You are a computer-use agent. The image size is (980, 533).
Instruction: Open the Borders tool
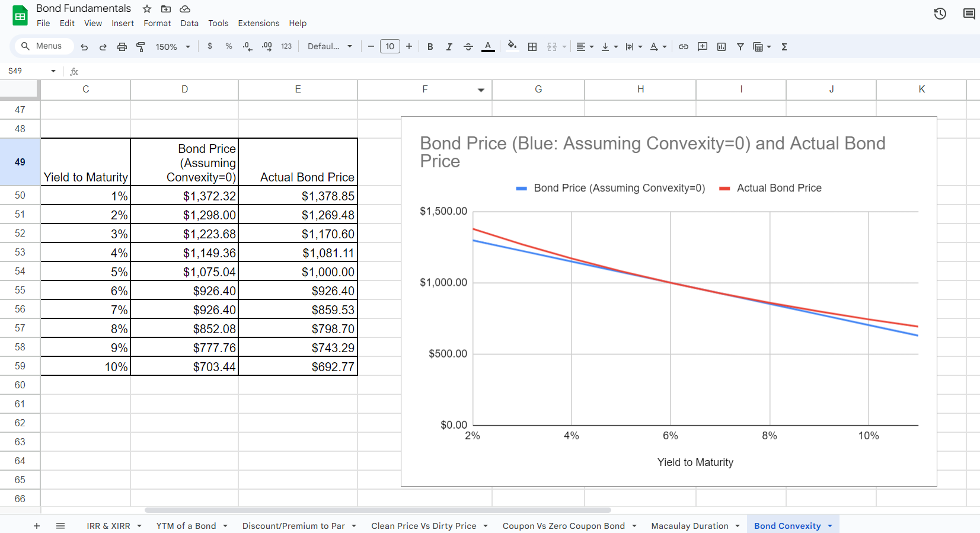532,47
